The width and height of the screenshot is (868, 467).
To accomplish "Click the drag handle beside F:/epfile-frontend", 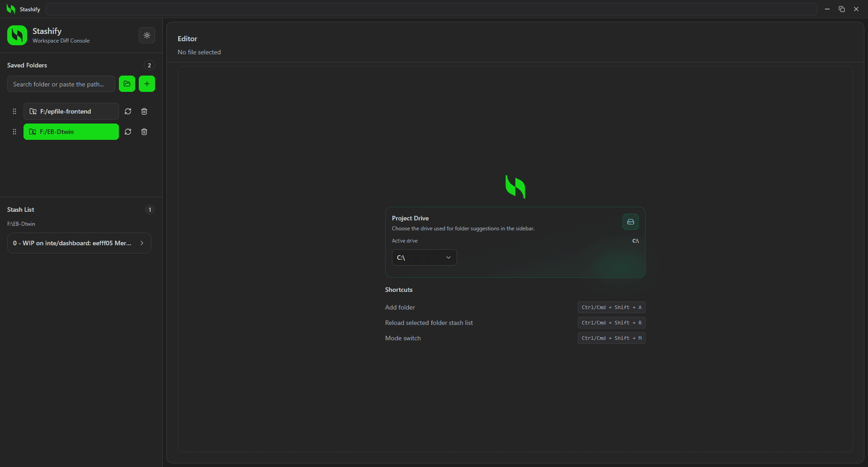I will coord(14,111).
